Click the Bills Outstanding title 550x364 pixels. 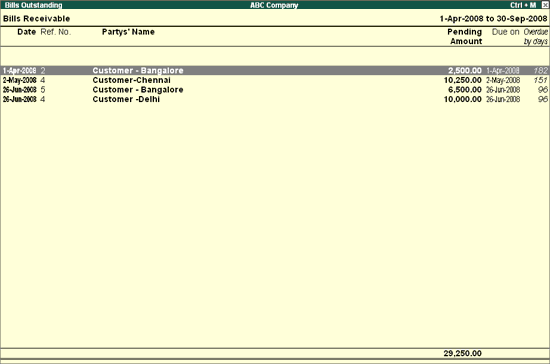[33, 5]
